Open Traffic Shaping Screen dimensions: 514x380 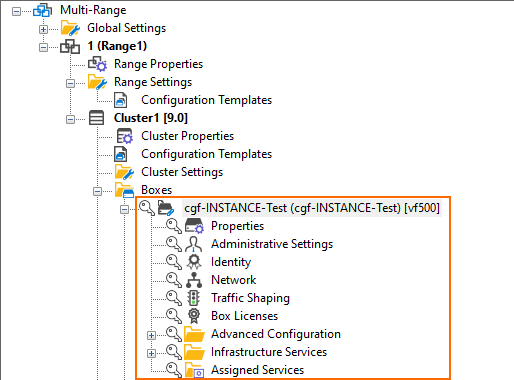click(250, 298)
